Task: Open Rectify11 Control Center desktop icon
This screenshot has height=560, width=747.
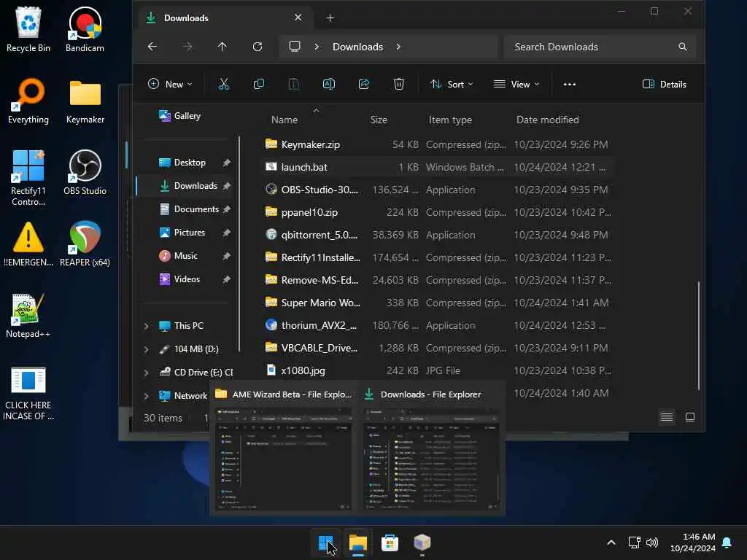Action: click(x=28, y=178)
